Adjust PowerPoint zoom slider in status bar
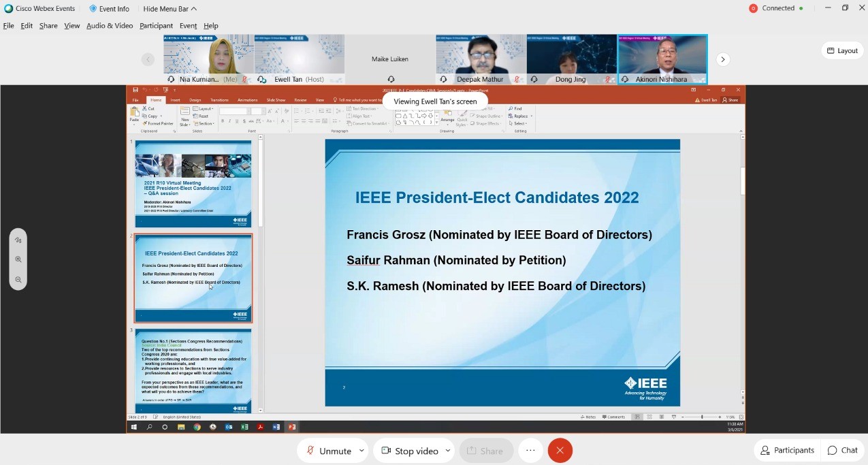868x465 pixels. pos(703,417)
